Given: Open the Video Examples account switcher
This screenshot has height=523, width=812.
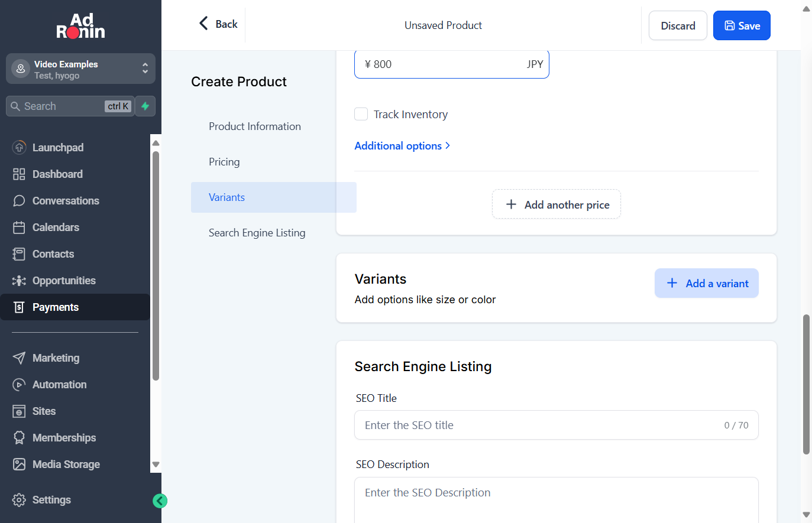Looking at the screenshot, I should coord(80,69).
